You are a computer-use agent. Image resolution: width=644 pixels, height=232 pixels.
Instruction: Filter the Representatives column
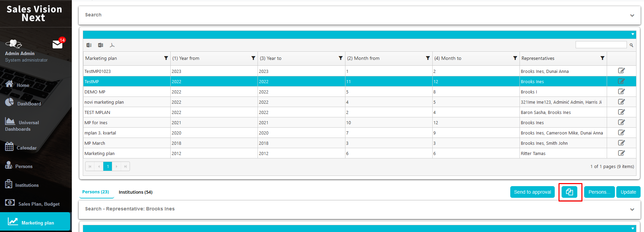pyautogui.click(x=602, y=58)
